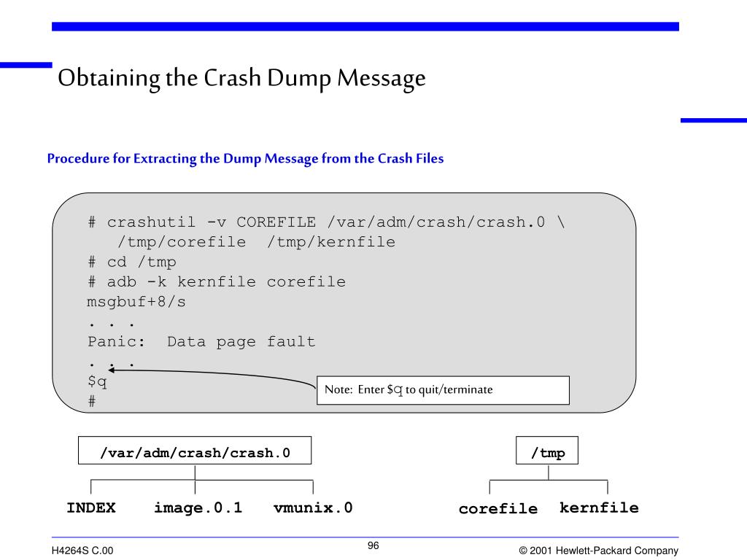Click the "H4264S C.00" footer code
The width and height of the screenshot is (747, 560).
coord(82,551)
